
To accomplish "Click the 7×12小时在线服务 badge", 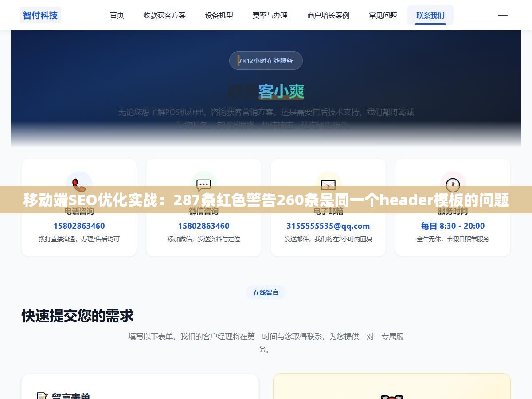I will pyautogui.click(x=266, y=61).
